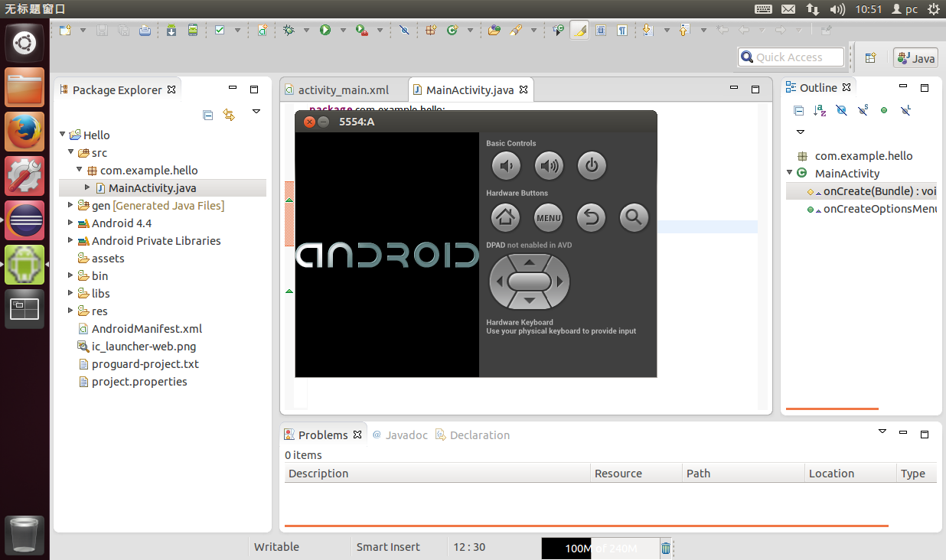The width and height of the screenshot is (946, 560).
Task: Click the Debug bug icon in toolbar
Action: pos(289,31)
